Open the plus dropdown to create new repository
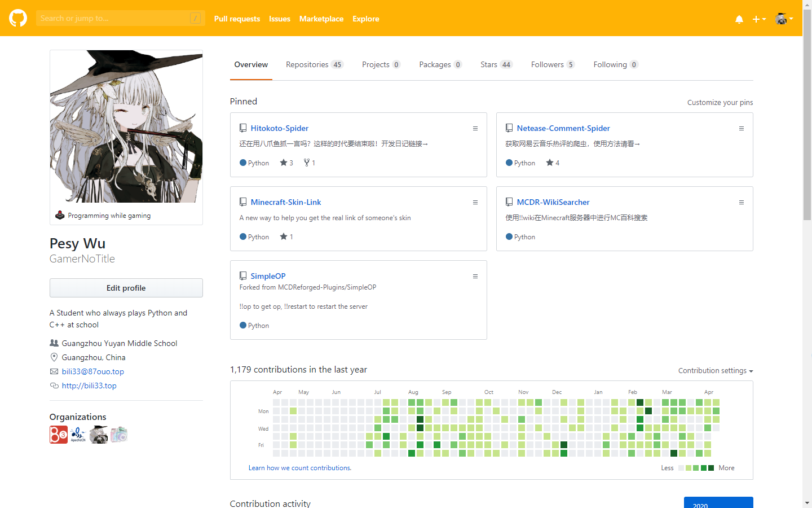 pyautogui.click(x=758, y=19)
